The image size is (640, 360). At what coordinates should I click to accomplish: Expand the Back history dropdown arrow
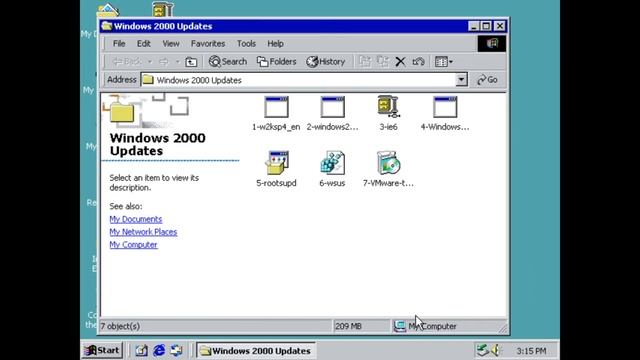click(x=150, y=62)
